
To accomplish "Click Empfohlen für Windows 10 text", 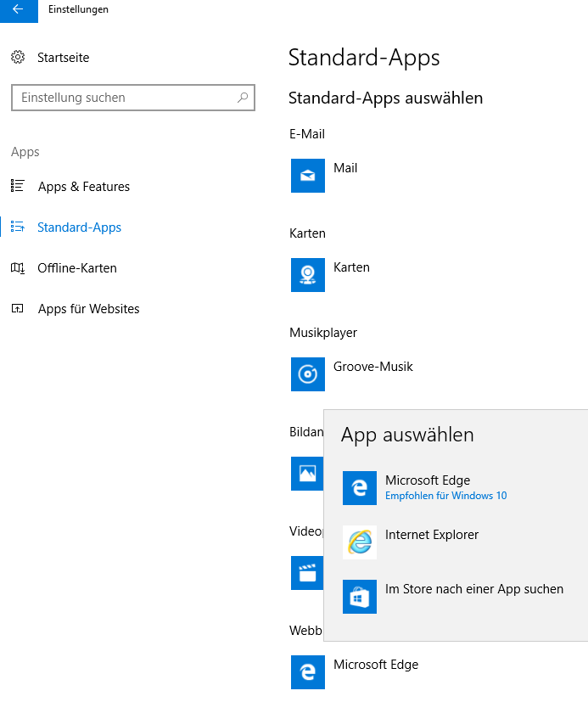I will click(446, 496).
